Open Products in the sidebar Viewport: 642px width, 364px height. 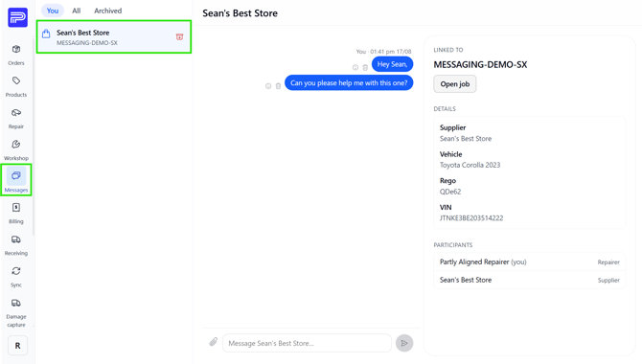click(16, 87)
